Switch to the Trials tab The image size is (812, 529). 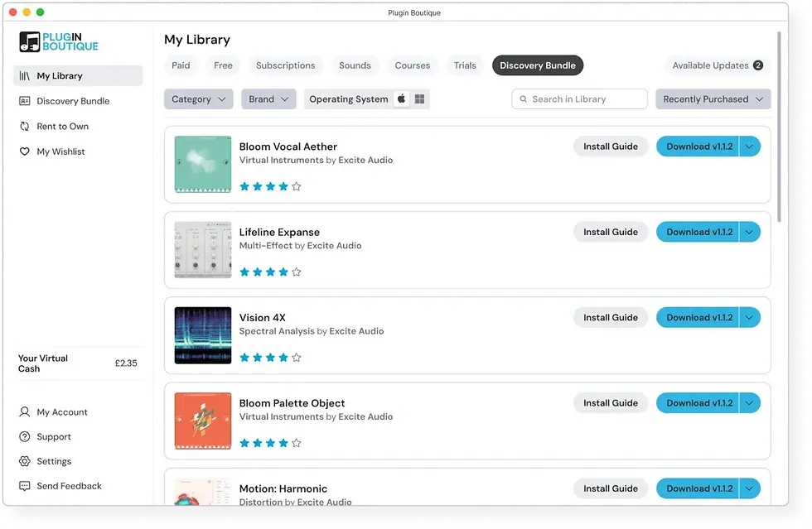(x=465, y=65)
